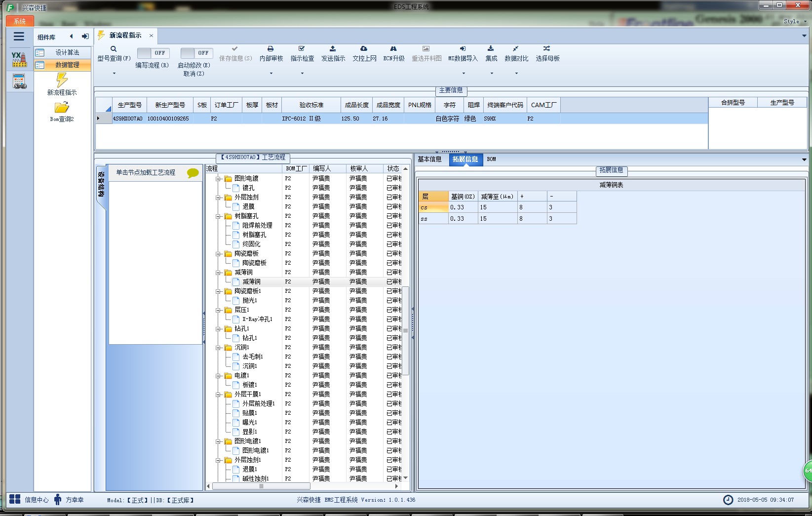
Task: Close the 新流程指示 tab
Action: (x=151, y=36)
